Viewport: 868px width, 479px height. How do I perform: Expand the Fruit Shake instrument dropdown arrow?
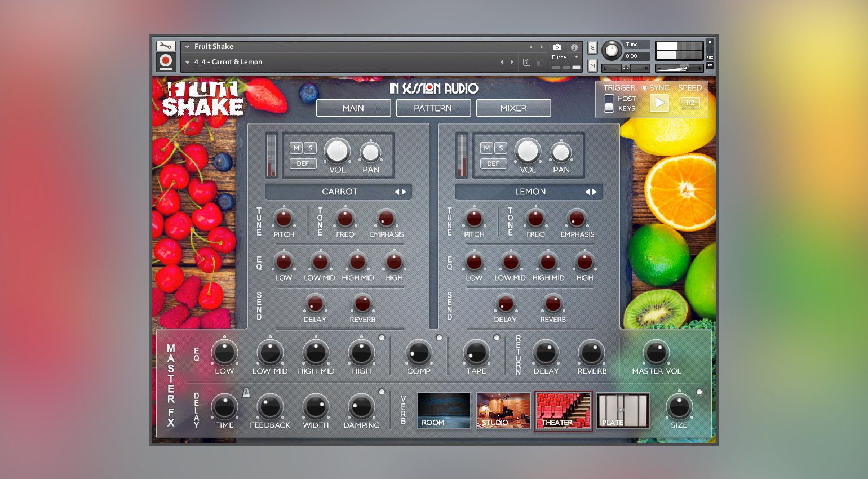[187, 47]
